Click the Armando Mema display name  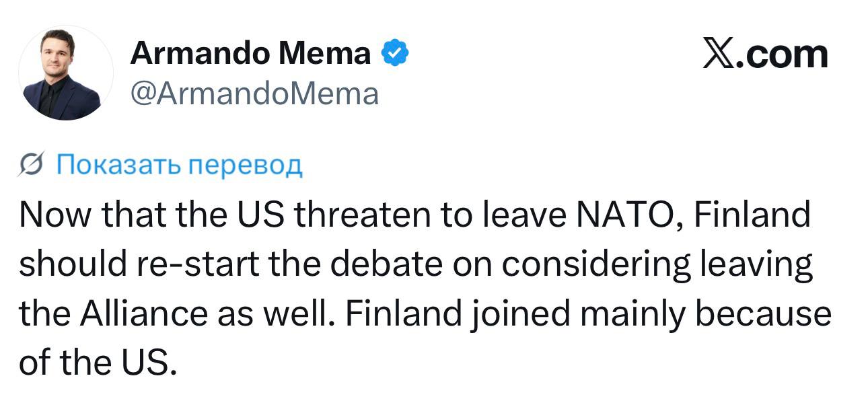[x=250, y=54]
